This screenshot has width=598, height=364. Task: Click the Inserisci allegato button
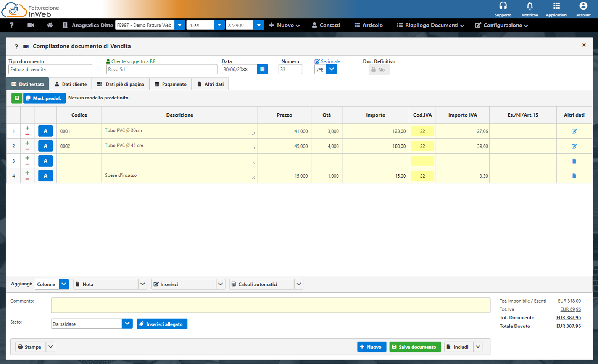tap(162, 324)
